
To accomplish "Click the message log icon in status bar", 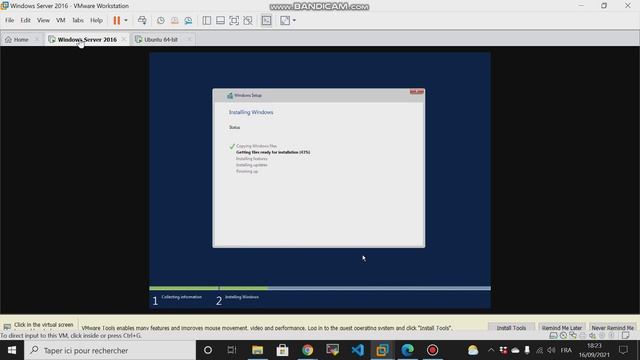I will click(x=625, y=336).
